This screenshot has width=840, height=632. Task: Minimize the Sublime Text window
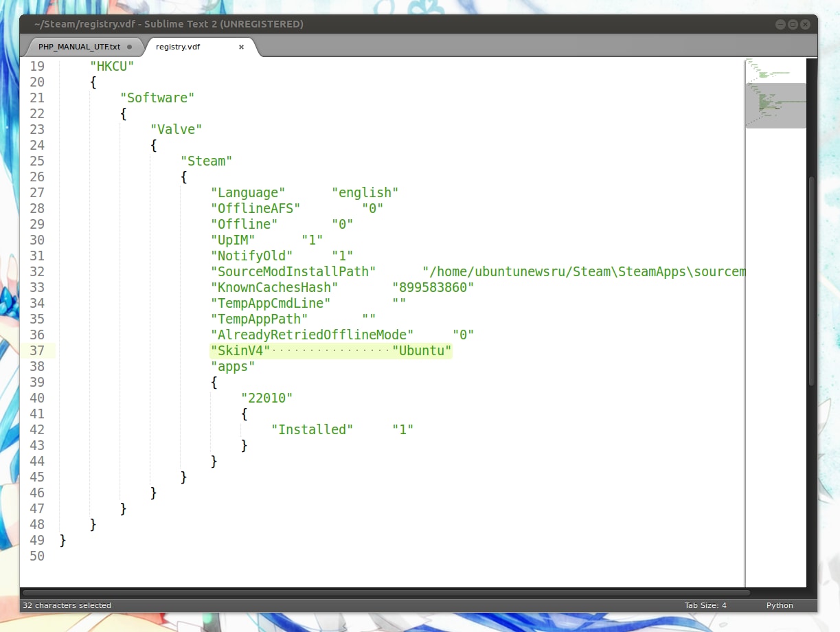[x=780, y=24]
